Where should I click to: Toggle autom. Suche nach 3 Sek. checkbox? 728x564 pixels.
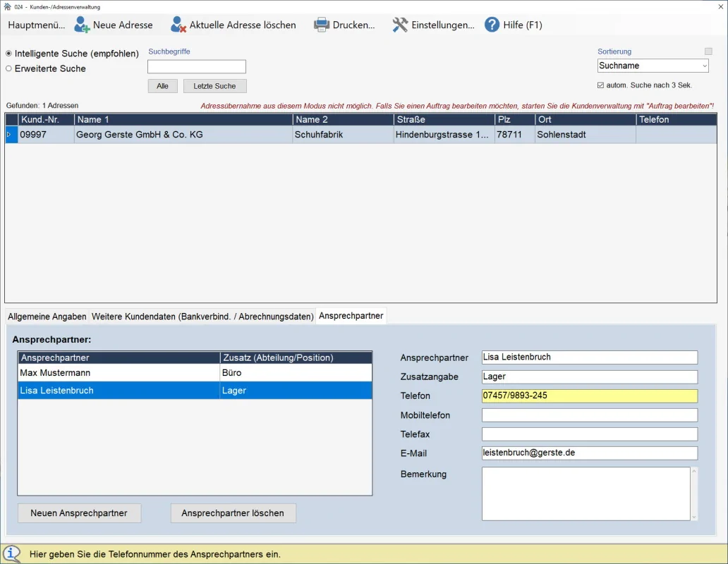(601, 85)
